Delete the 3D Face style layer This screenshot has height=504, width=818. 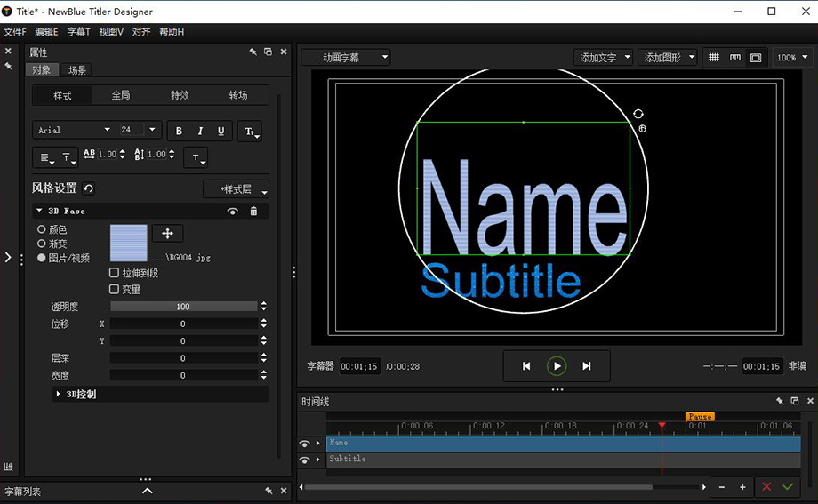point(253,212)
